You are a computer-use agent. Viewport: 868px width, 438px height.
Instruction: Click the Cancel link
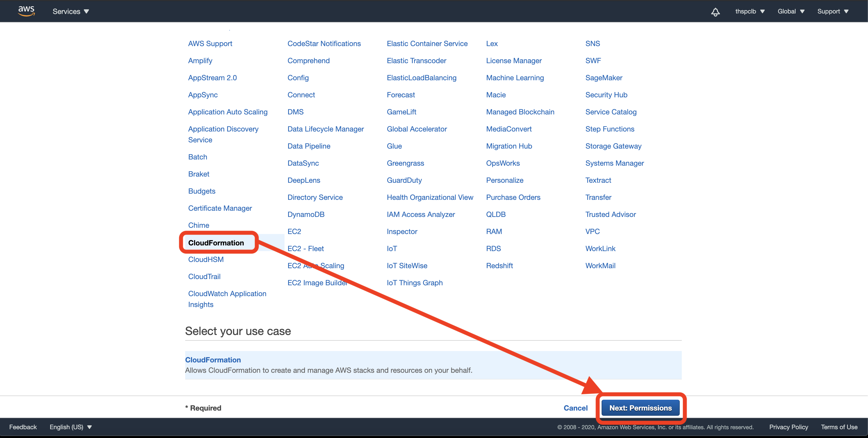coord(575,408)
